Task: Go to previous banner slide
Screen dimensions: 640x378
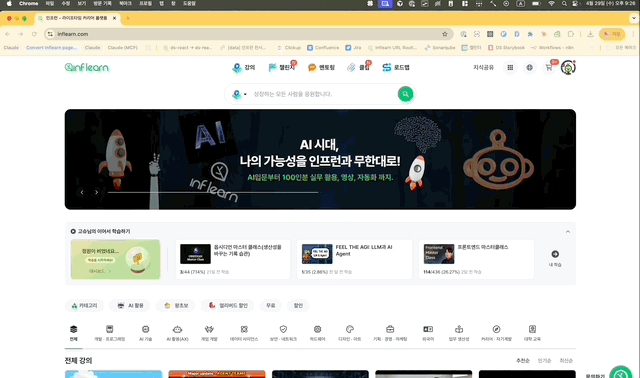Action: tap(82, 192)
